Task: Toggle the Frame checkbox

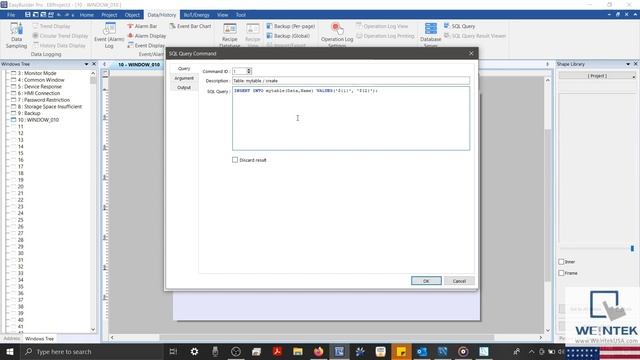Action: 561,273
